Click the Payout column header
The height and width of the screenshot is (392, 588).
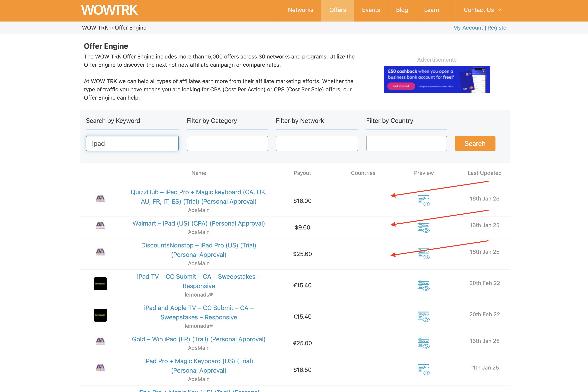[x=302, y=173]
